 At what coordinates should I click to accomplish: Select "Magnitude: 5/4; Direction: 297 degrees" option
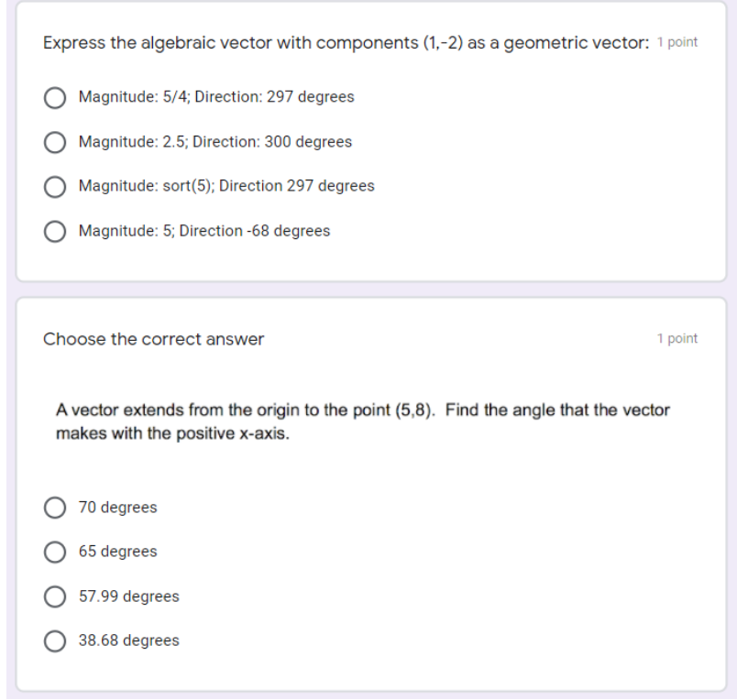pyautogui.click(x=55, y=96)
